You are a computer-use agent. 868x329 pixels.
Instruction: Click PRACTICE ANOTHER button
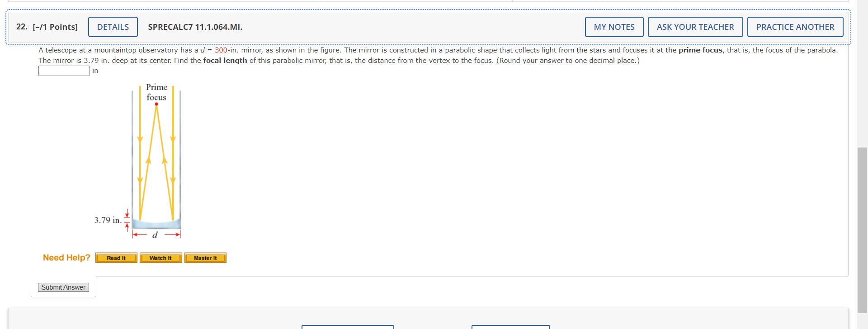(795, 27)
